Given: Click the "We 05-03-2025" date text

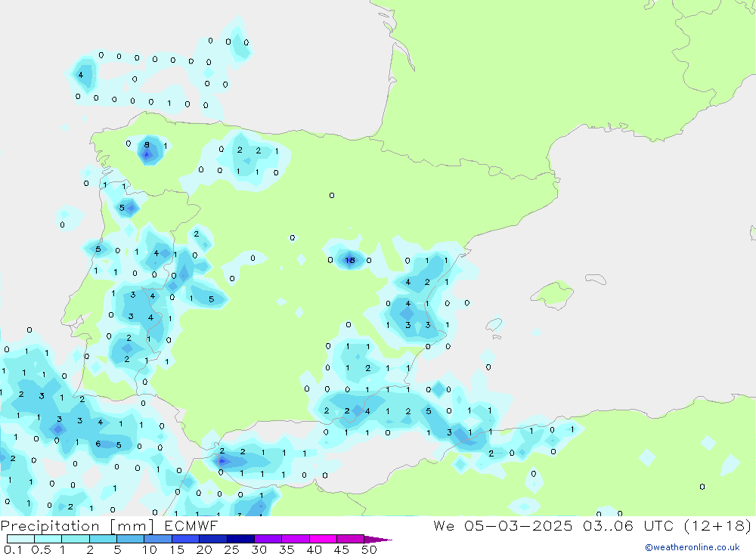Looking at the screenshot, I should pos(503,525).
